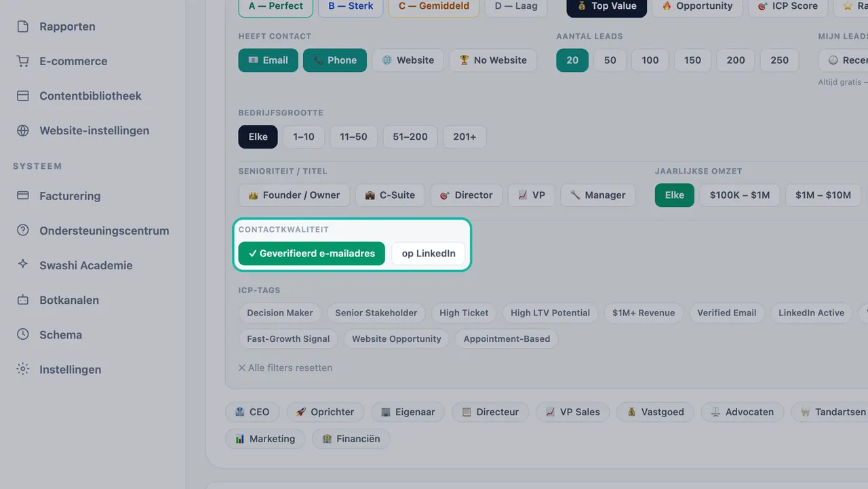
Task: Pick the CEO quick search chip
Action: (252, 412)
